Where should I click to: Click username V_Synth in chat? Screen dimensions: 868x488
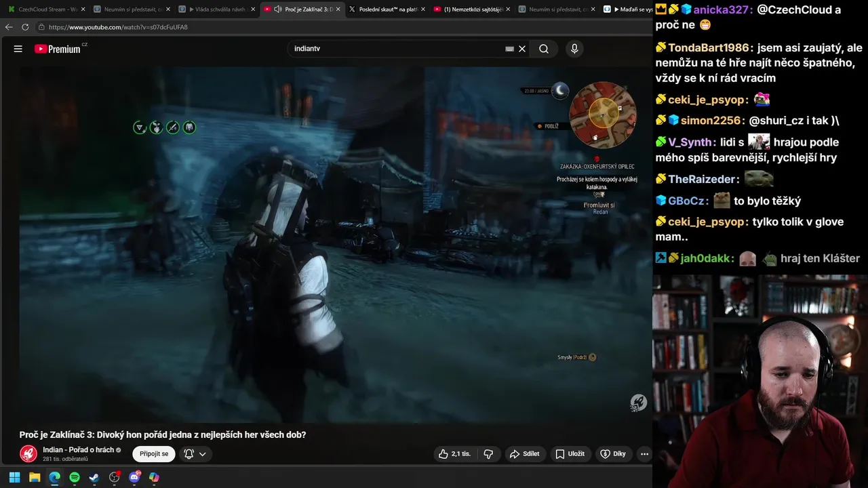click(x=690, y=142)
